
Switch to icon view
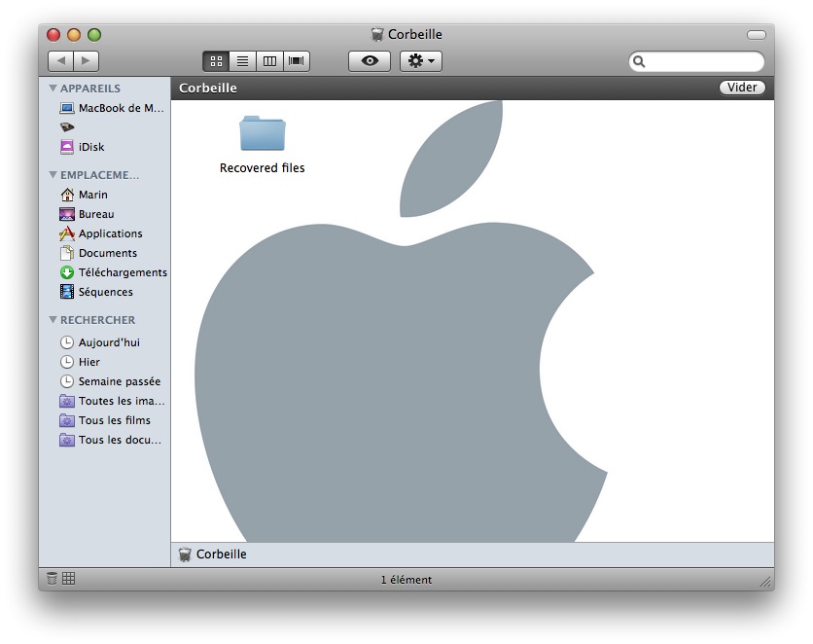coord(216,61)
